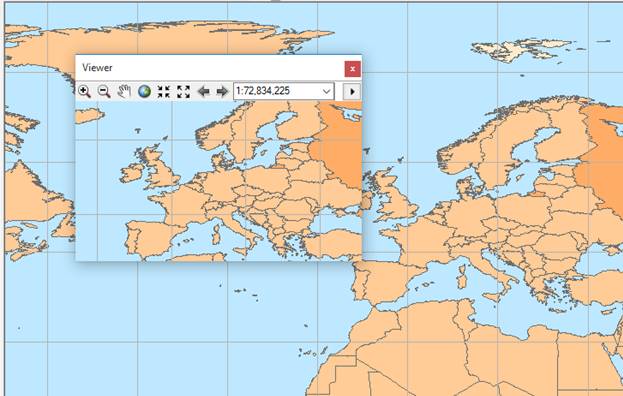The image size is (623, 396).
Task: Click the Full Extent globe icon
Action: (144, 91)
